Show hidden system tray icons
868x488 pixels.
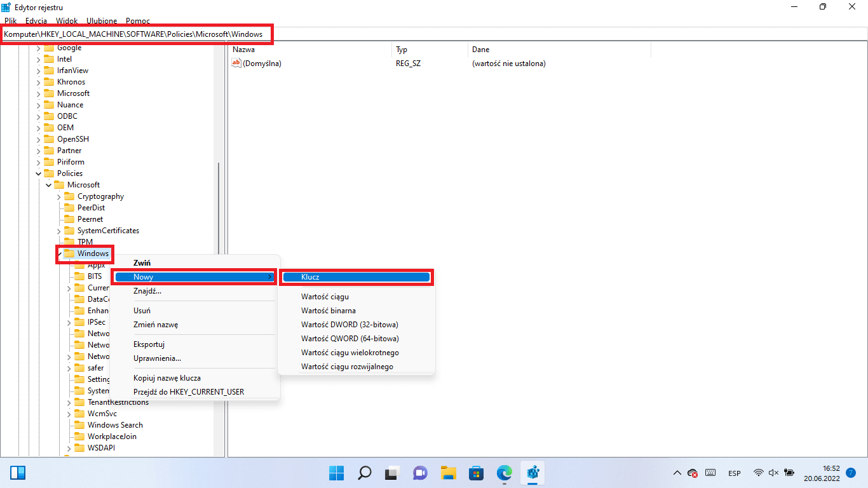pyautogui.click(x=677, y=473)
